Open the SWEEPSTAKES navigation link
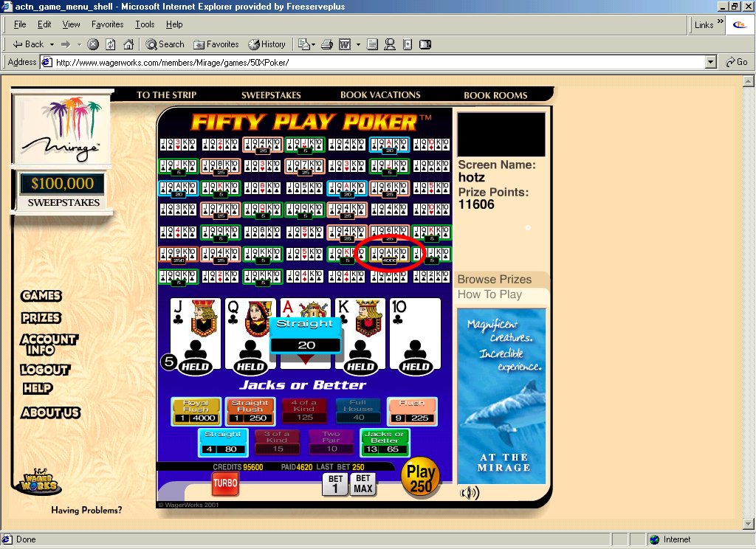756x549 pixels. (x=271, y=95)
